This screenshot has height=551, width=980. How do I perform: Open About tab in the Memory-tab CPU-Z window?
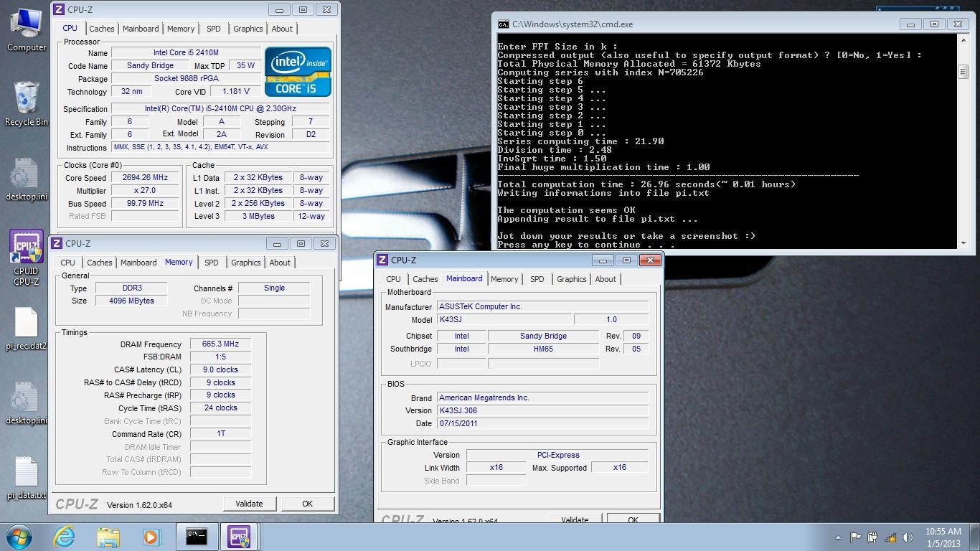tap(280, 263)
